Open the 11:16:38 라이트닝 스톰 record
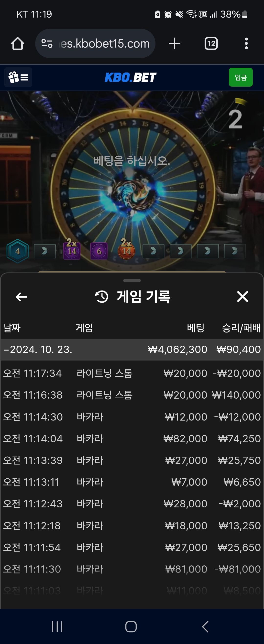 [132, 395]
